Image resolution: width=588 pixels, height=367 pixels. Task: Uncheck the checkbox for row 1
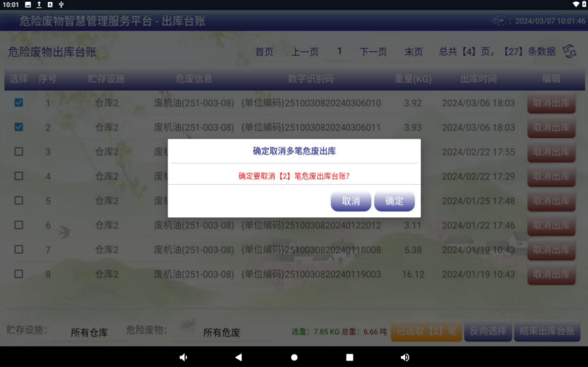(18, 103)
